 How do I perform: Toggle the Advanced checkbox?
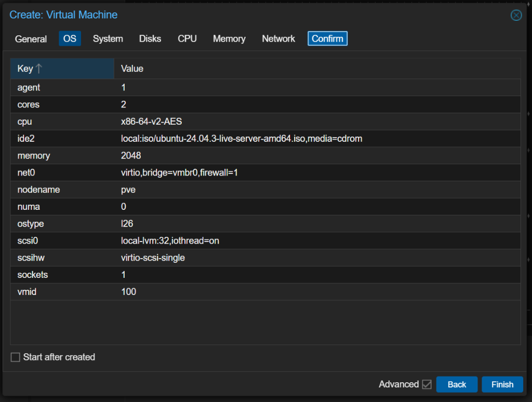(x=427, y=384)
